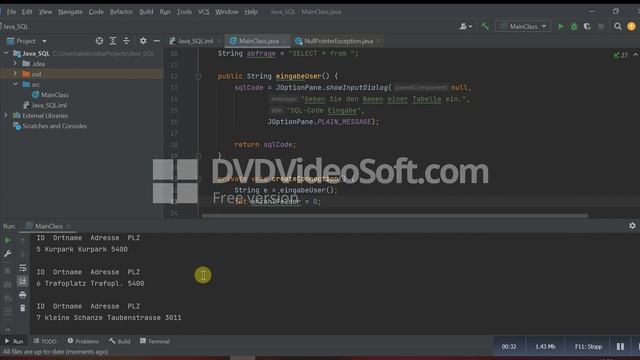The image size is (640, 360).
Task: Print the Run console output
Action: click(23, 295)
